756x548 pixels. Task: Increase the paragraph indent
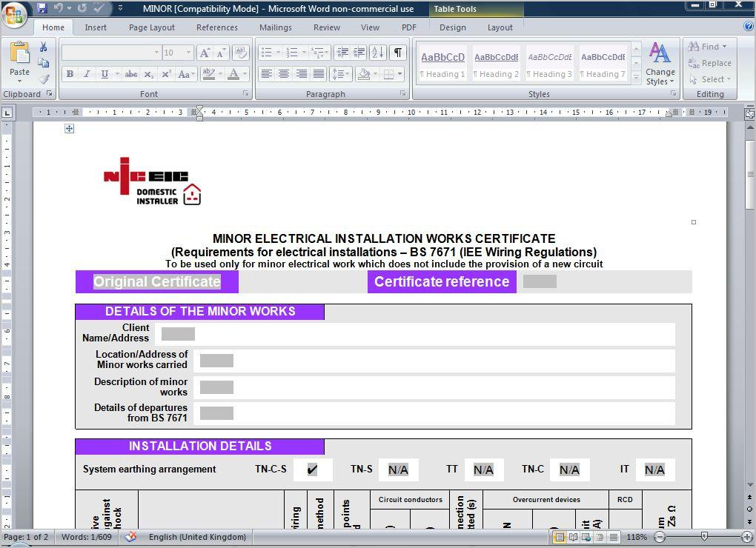(359, 53)
